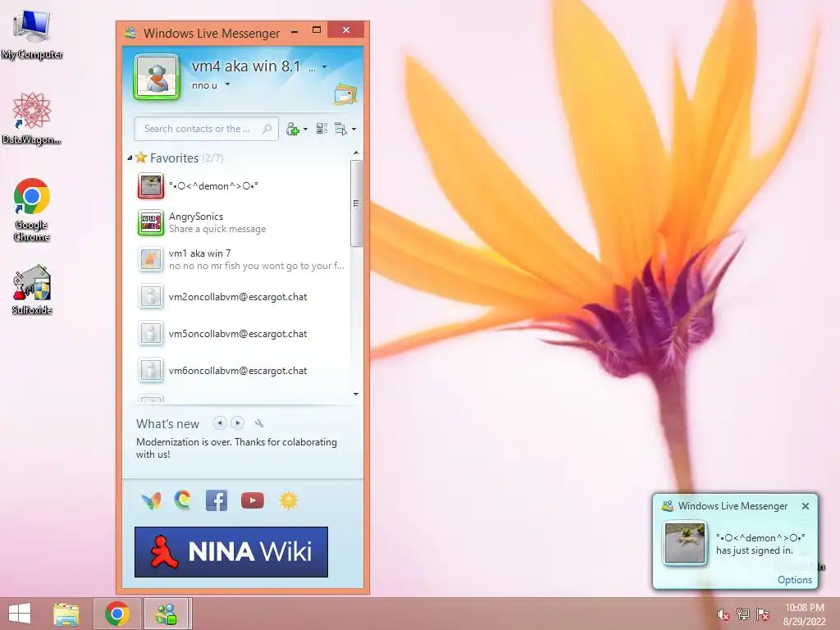Show previous What's new item
Image resolution: width=840 pixels, height=630 pixels.
click(220, 423)
